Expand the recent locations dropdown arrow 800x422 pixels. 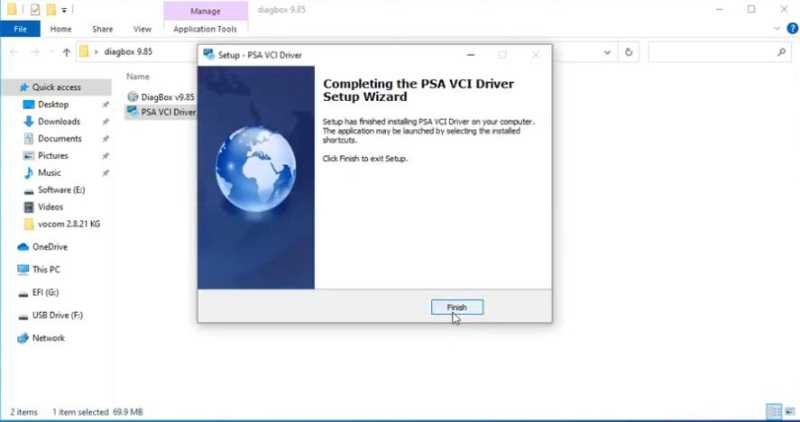(x=52, y=52)
